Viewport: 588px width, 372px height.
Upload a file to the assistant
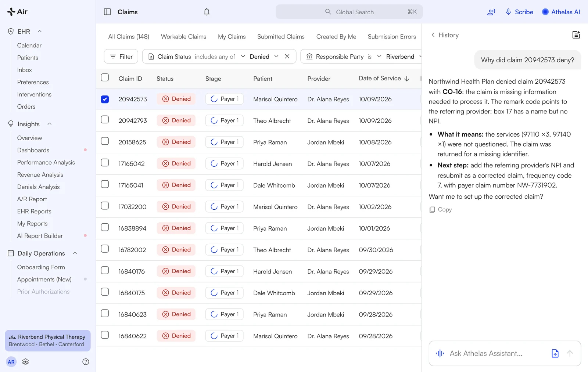coord(555,354)
